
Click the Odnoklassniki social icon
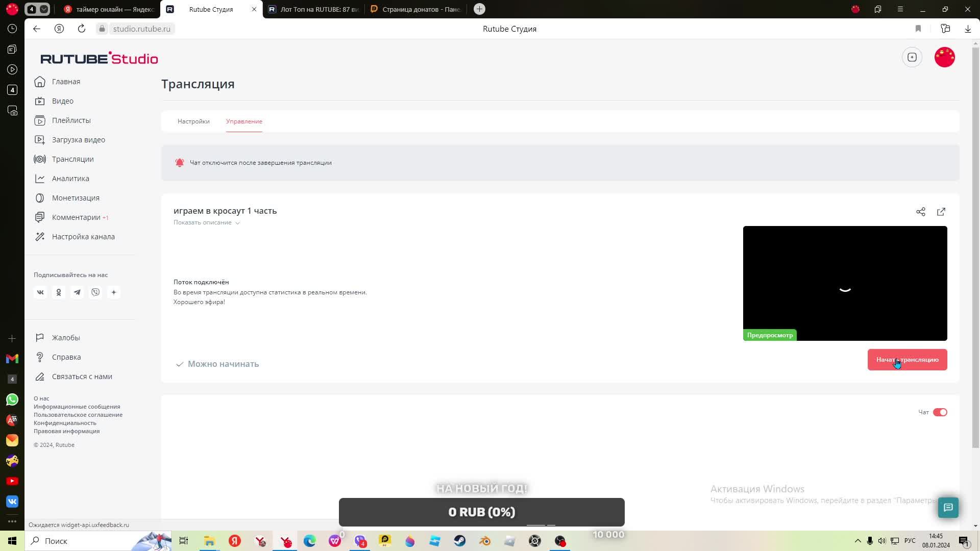(59, 292)
